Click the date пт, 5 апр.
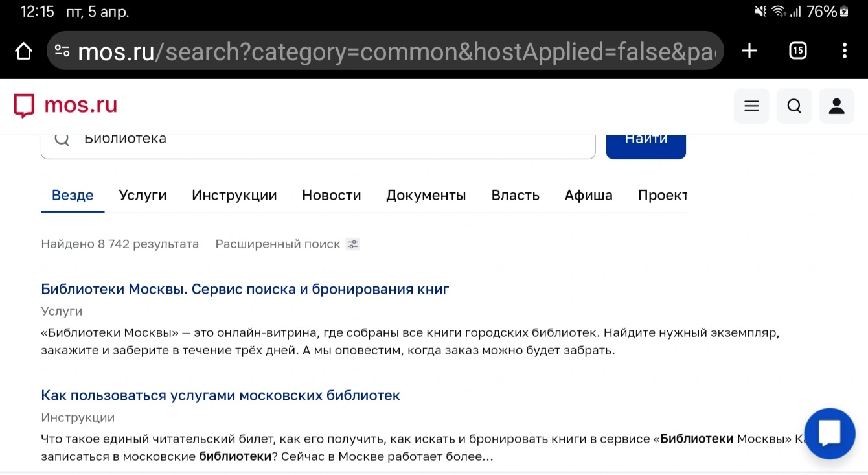The height and width of the screenshot is (475, 868). [97, 12]
